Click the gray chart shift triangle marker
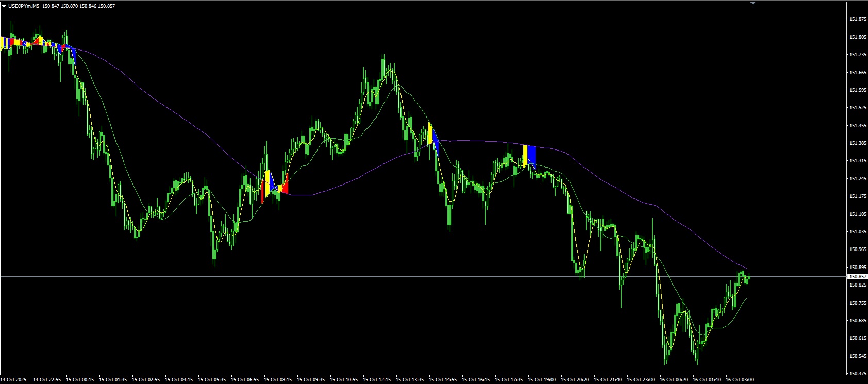Image resolution: width=868 pixels, height=384 pixels. click(753, 3)
